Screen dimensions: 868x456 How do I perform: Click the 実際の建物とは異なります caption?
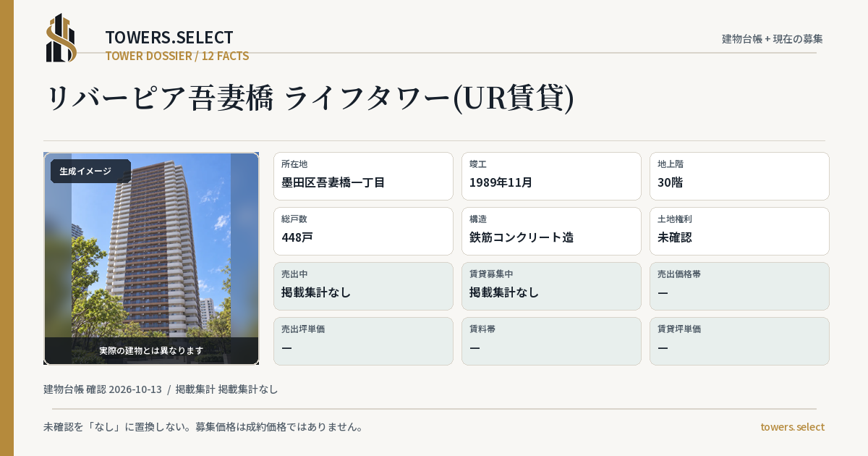click(x=151, y=350)
